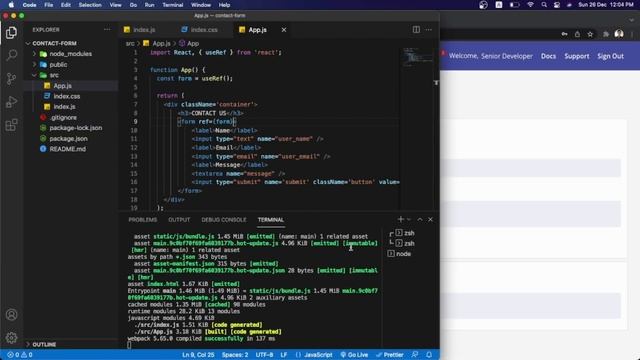
Task: Click Ln 9, Col 25 status item
Action: [x=198, y=355]
